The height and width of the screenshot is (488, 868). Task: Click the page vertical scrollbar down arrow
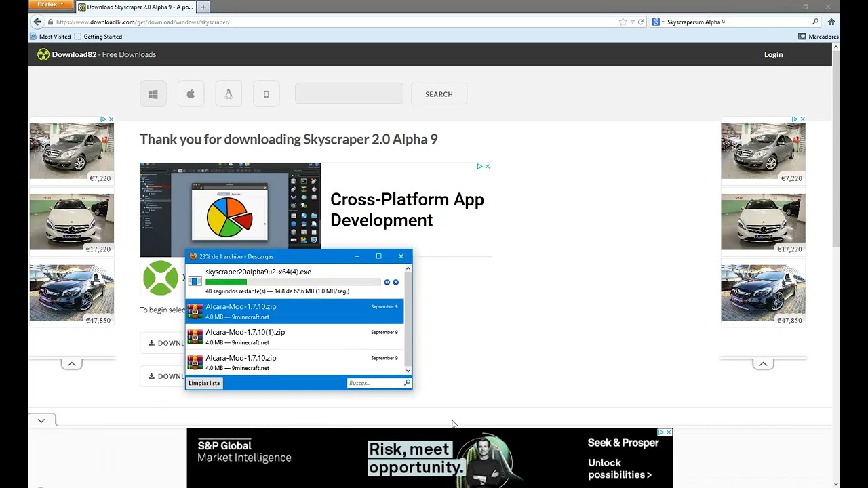tap(836, 484)
